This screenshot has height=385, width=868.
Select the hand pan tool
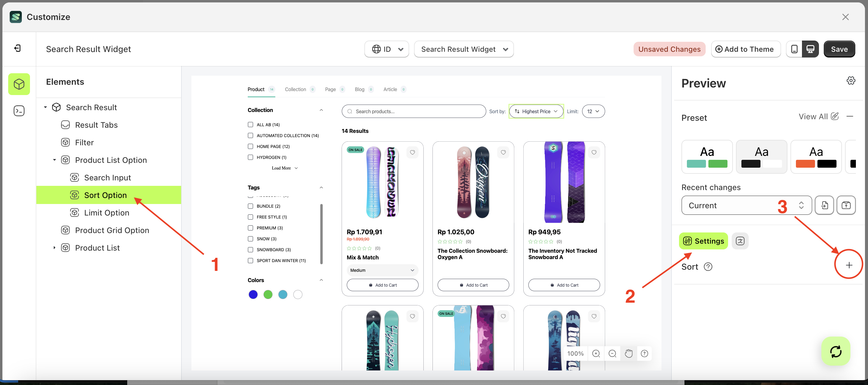pos(628,354)
